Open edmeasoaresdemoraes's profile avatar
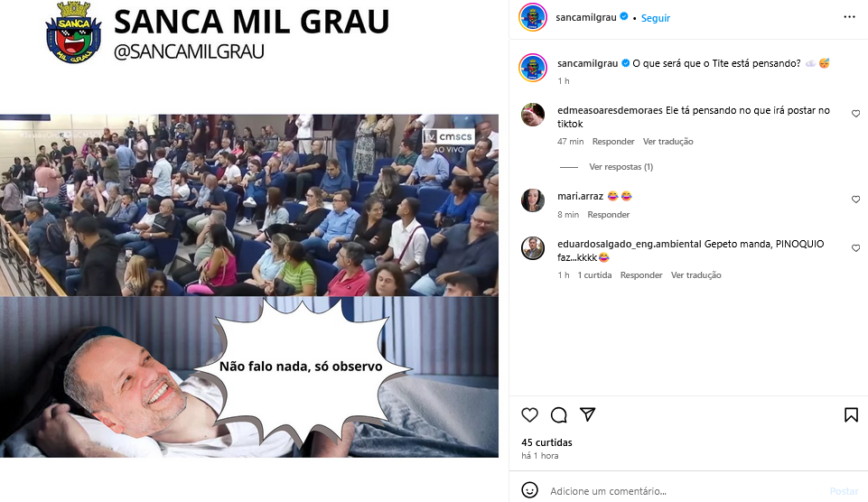868x502 pixels. [x=533, y=115]
